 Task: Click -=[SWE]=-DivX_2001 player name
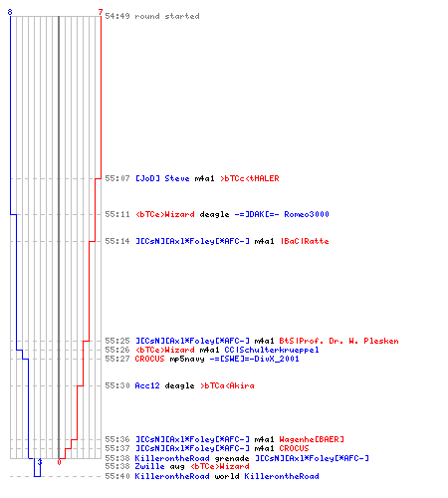pyautogui.click(x=255, y=359)
